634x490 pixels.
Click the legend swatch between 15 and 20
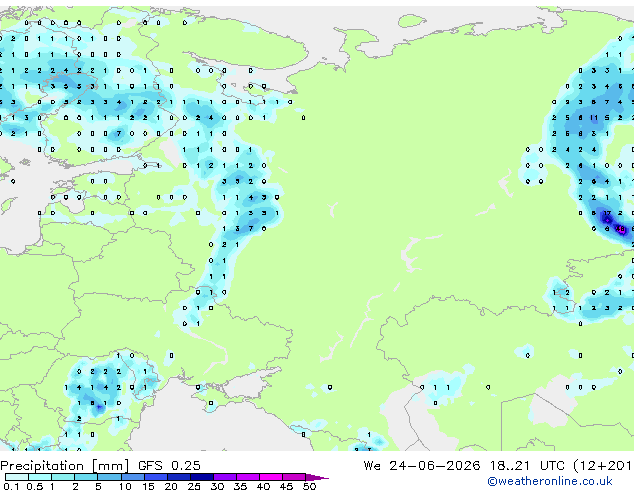pos(155,477)
